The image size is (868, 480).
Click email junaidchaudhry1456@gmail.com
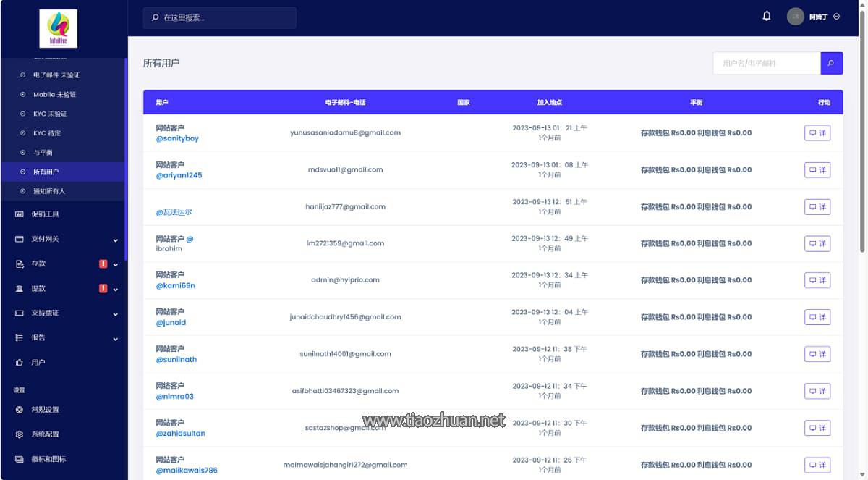[345, 317]
